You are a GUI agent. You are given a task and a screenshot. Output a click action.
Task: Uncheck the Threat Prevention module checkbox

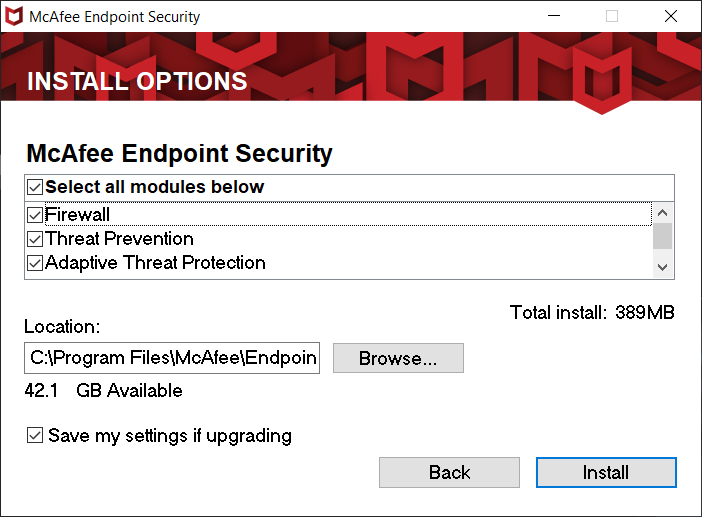pos(35,239)
